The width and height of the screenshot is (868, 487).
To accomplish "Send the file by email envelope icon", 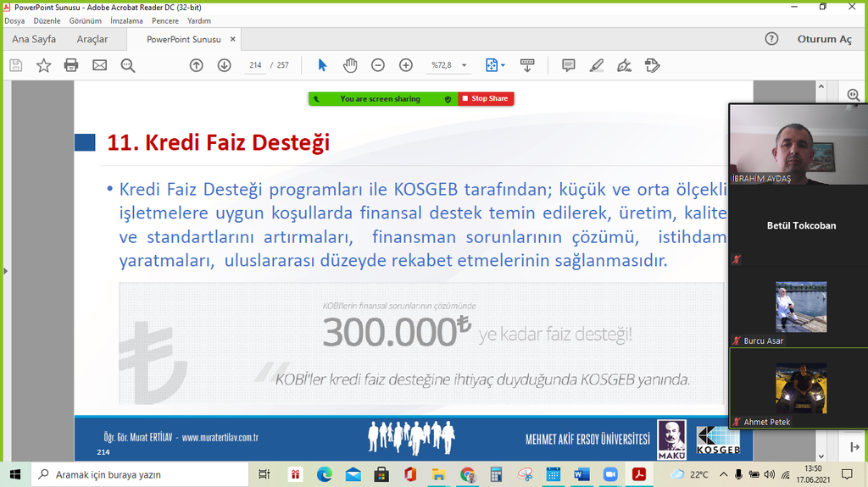I will coord(99,65).
